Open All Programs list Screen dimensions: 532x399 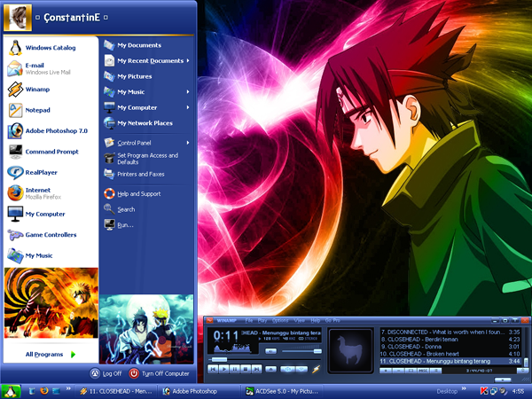coord(51,355)
